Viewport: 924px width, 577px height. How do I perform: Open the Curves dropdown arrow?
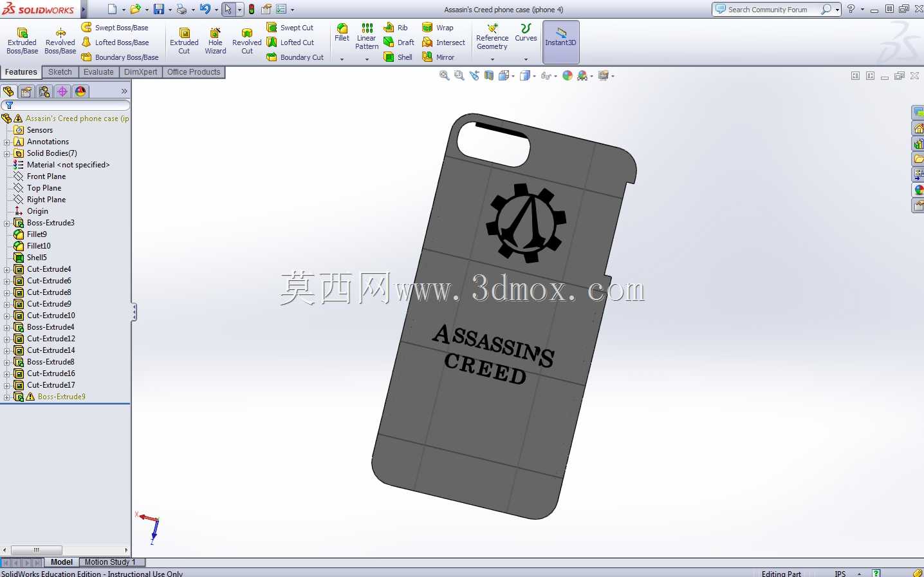(526, 59)
